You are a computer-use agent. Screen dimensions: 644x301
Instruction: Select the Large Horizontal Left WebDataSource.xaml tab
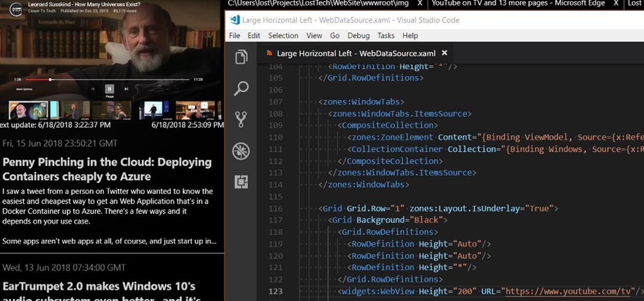pyautogui.click(x=355, y=53)
